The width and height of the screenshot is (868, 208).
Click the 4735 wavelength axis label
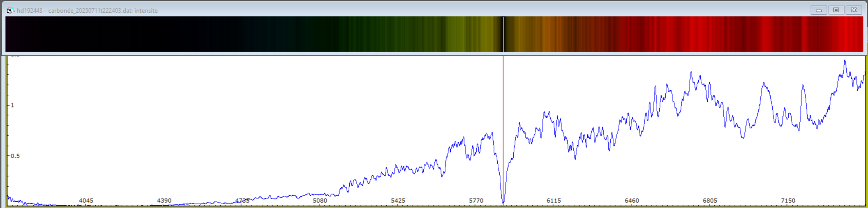click(x=242, y=201)
